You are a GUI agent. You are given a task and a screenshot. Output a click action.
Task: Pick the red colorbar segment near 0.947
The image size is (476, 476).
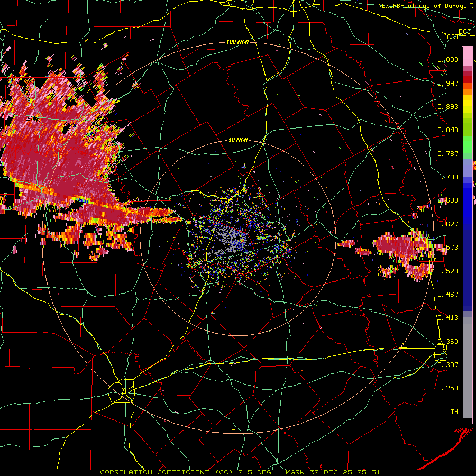click(x=467, y=79)
